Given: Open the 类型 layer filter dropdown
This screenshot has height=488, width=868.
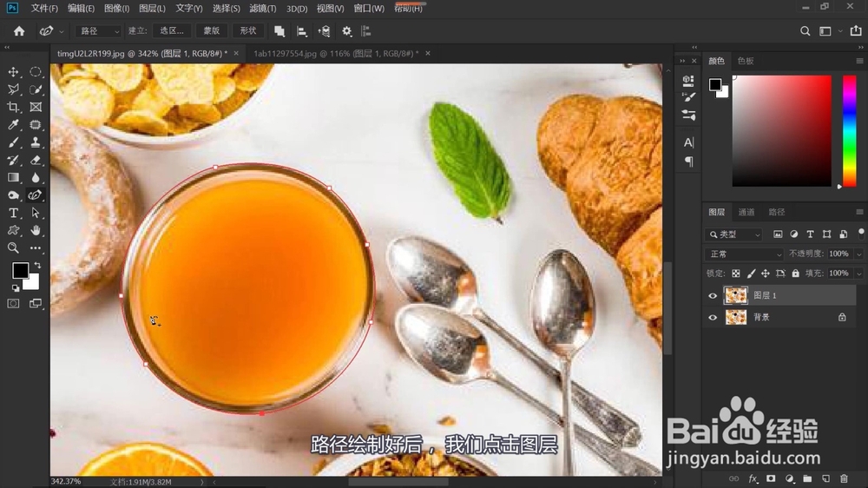Looking at the screenshot, I should (734, 234).
